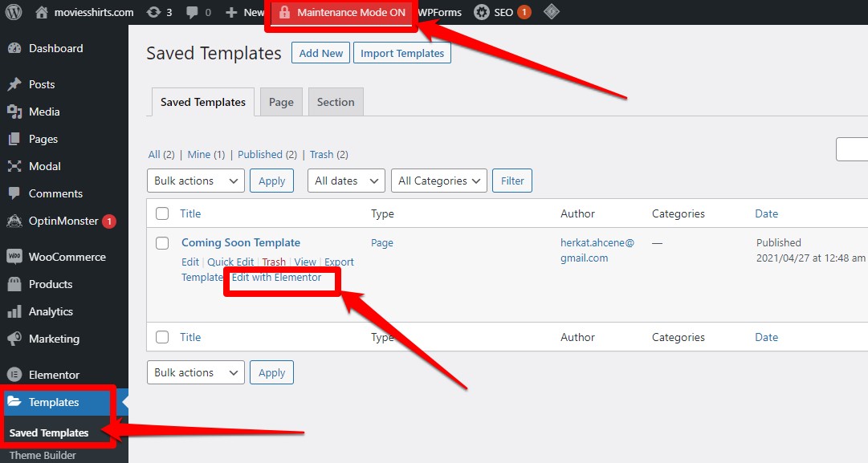Click the Import Templates button

coord(402,53)
